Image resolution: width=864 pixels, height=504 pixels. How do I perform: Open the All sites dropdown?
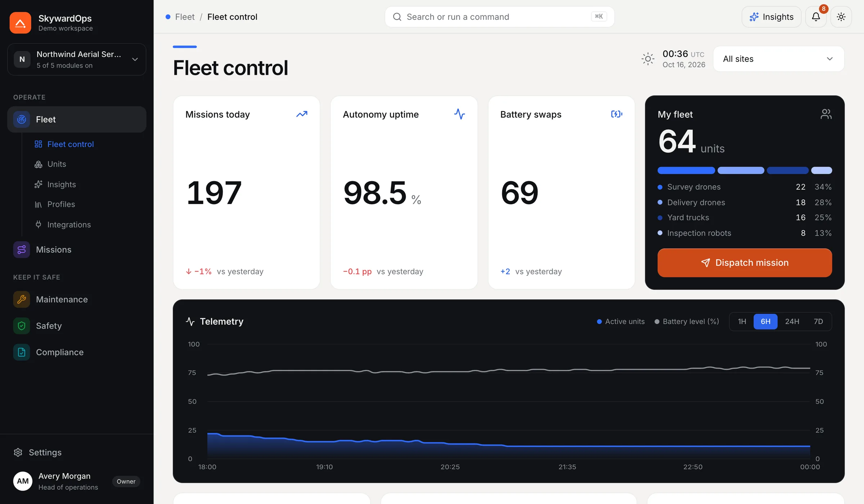pyautogui.click(x=778, y=59)
